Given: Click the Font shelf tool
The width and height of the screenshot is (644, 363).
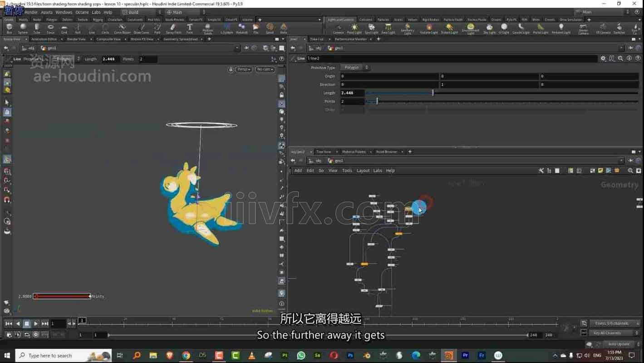Looking at the screenshot, I should pyautogui.click(x=190, y=29).
